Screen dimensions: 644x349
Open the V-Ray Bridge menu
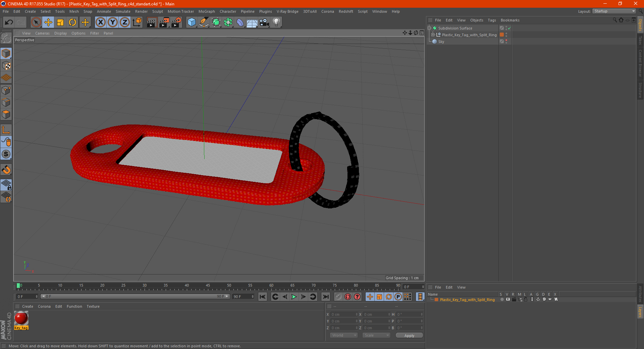pos(287,11)
